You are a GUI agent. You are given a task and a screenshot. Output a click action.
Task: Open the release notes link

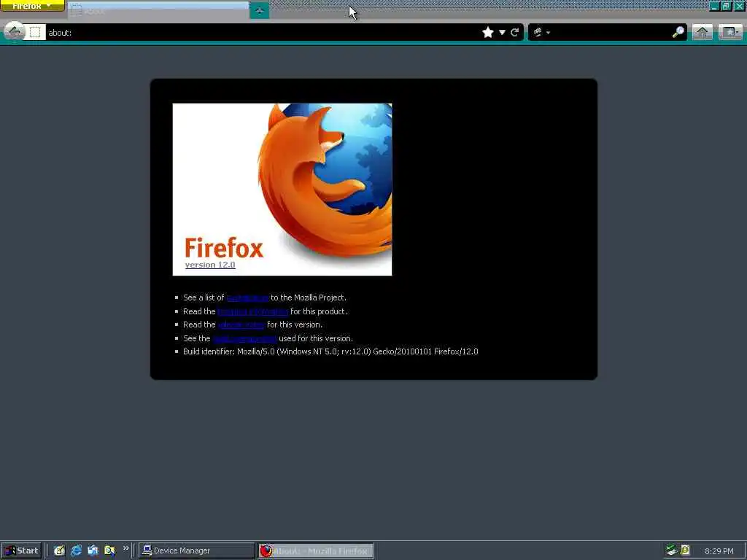click(x=241, y=324)
